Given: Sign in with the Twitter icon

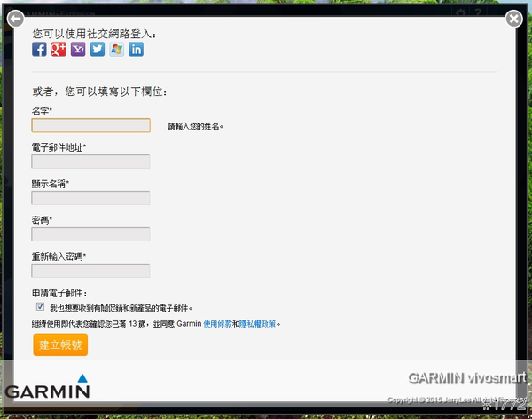Looking at the screenshot, I should (x=98, y=50).
